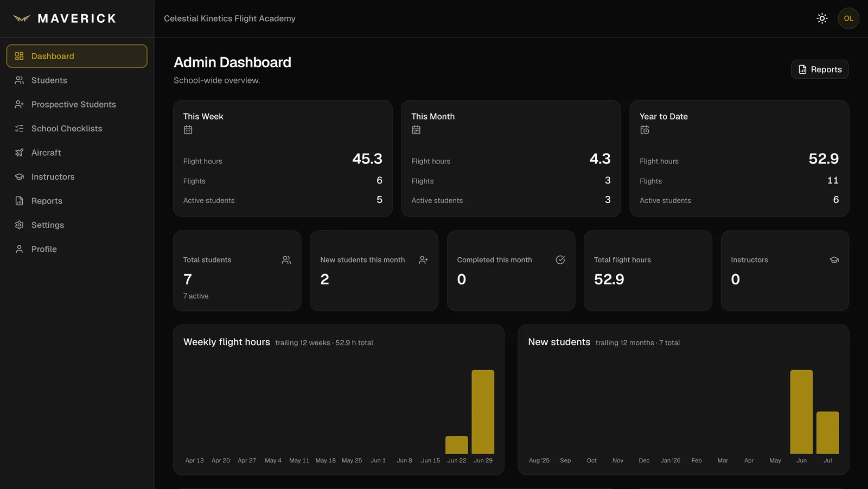The height and width of the screenshot is (489, 868).
Task: Click the Jun 29 bar in the Weekly flight hours chart
Action: [x=483, y=412]
